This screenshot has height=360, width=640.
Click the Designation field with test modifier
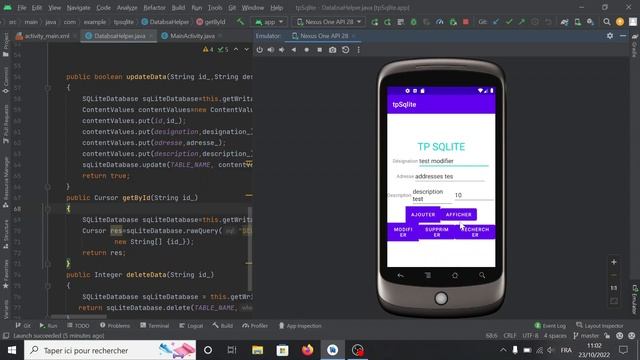point(453,161)
